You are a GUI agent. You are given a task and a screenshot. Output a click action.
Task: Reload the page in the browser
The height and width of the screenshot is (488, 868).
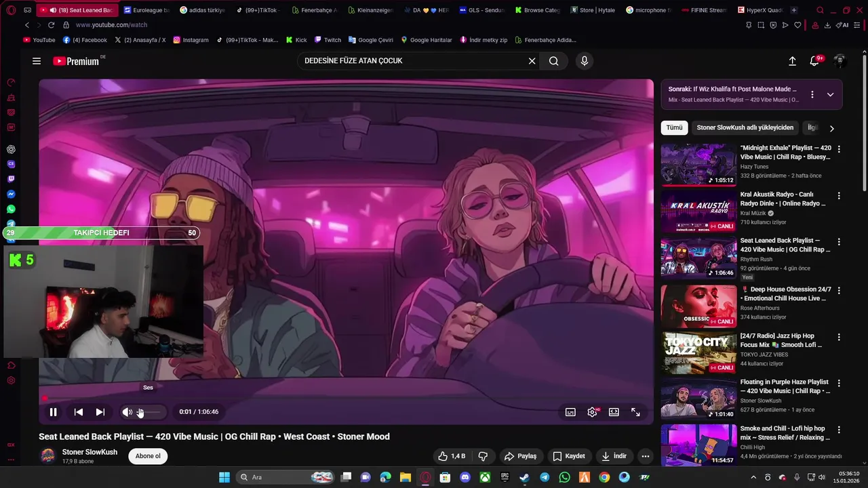(50, 25)
